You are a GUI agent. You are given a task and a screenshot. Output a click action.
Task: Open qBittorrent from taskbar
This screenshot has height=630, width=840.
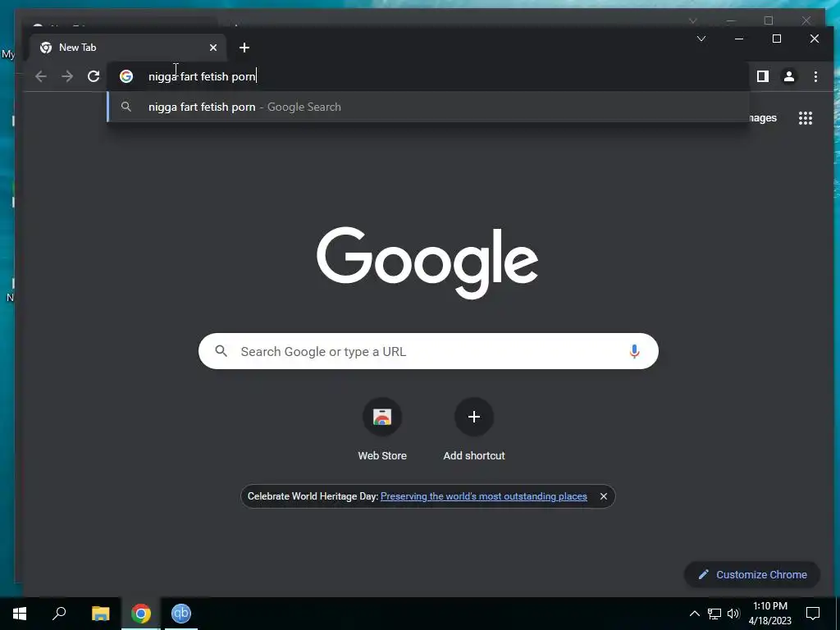coord(181,614)
